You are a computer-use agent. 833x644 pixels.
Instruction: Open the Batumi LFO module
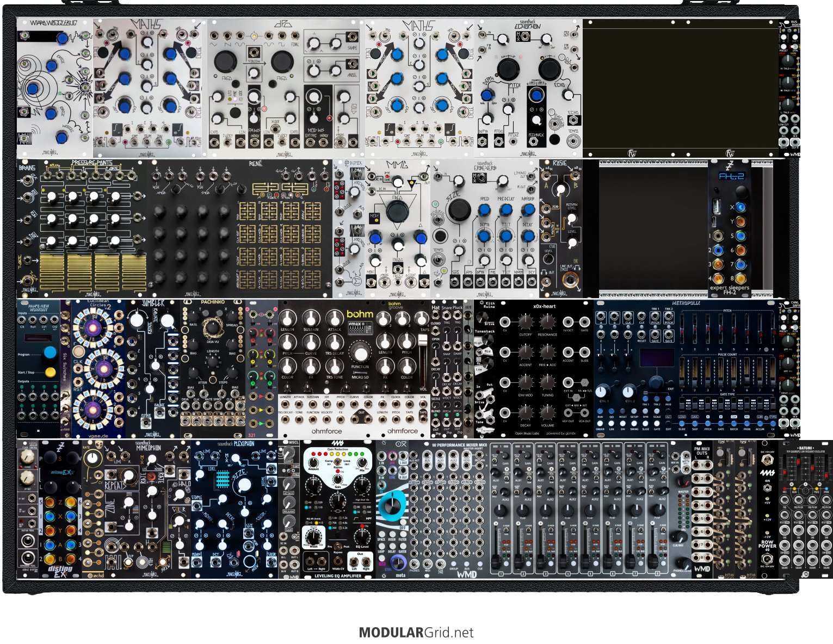pyautogui.click(x=806, y=509)
